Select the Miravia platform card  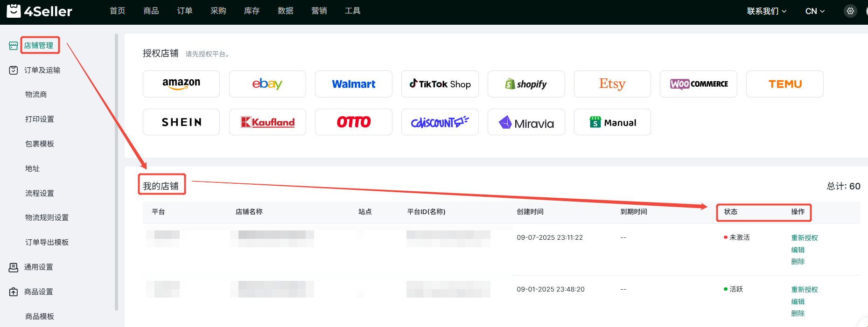click(x=526, y=122)
